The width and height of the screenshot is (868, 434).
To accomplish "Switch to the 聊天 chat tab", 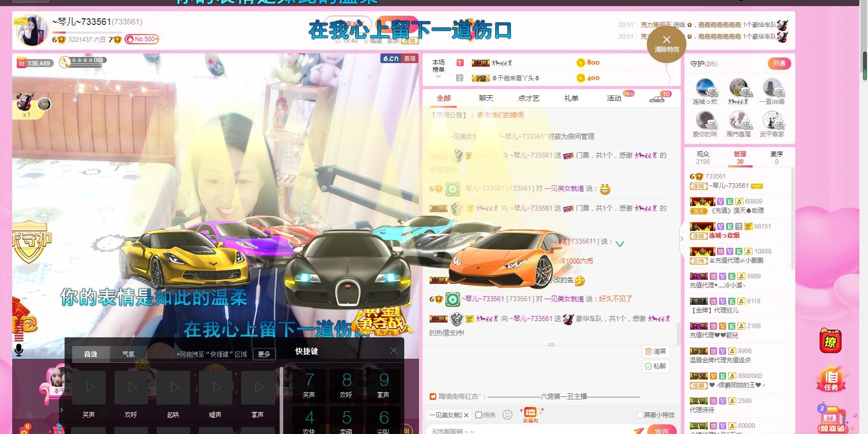I will [486, 98].
